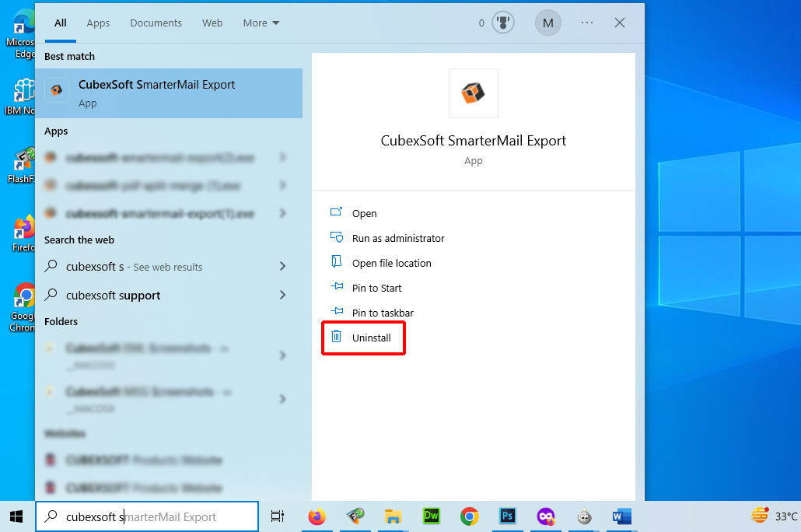
Task: Launch Dreamweaver from the taskbar
Action: (x=432, y=516)
